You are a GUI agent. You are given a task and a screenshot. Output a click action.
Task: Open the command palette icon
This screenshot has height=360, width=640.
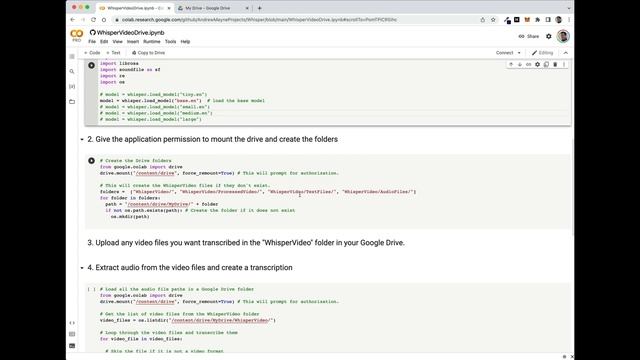[x=72, y=334]
